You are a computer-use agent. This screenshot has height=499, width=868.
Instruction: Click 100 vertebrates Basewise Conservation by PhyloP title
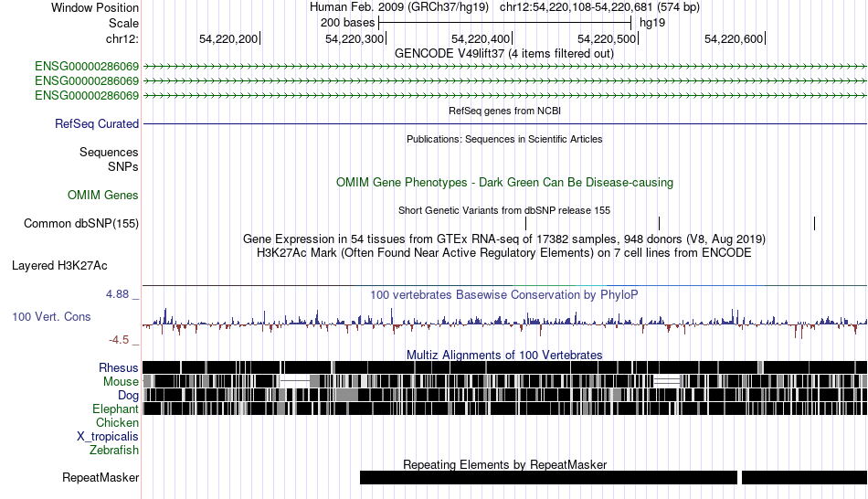click(504, 294)
